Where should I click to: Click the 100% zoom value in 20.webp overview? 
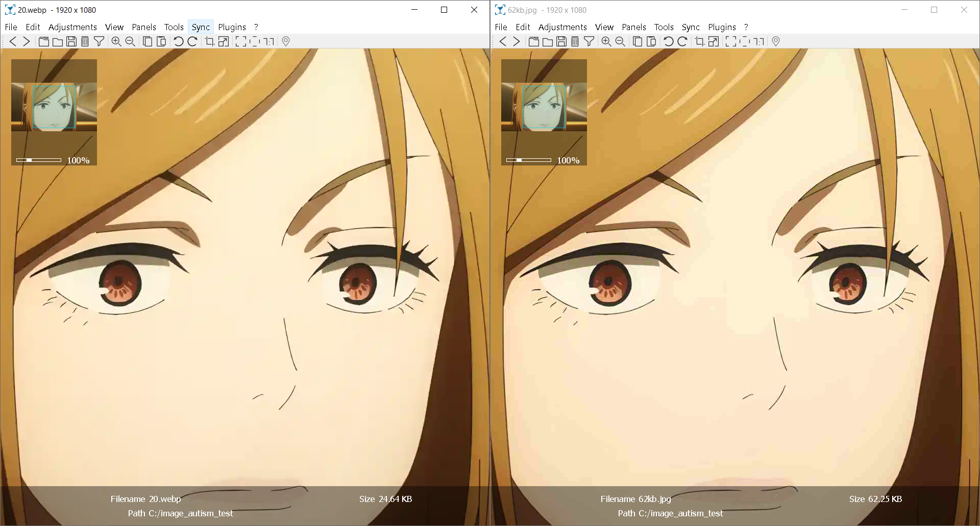tap(79, 160)
